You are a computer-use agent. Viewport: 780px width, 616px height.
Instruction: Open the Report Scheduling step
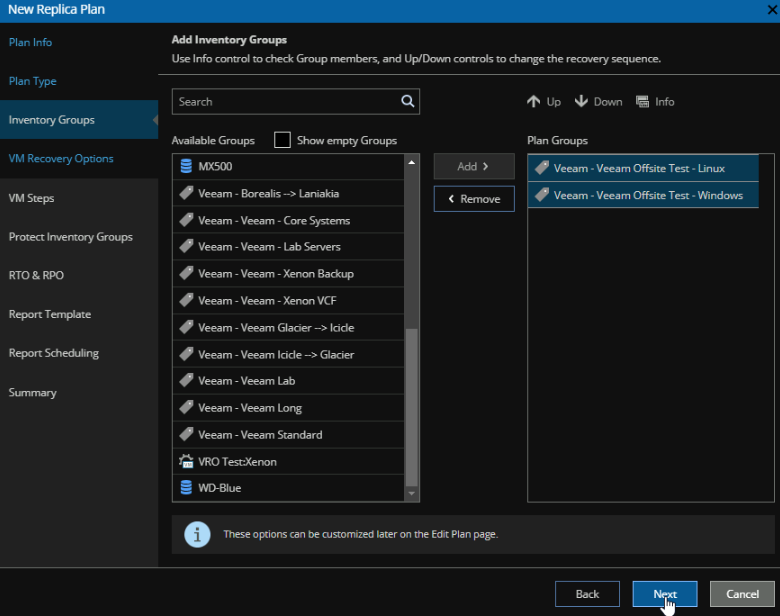click(x=54, y=353)
